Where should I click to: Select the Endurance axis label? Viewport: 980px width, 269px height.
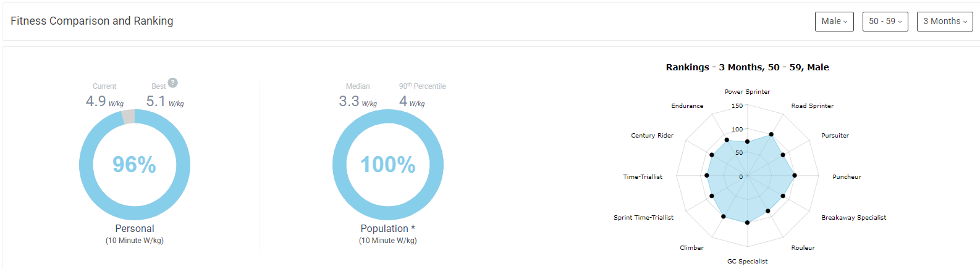[x=687, y=106]
